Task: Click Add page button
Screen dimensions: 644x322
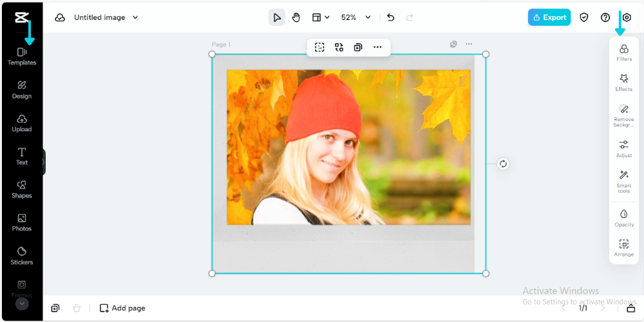Action: [122, 308]
